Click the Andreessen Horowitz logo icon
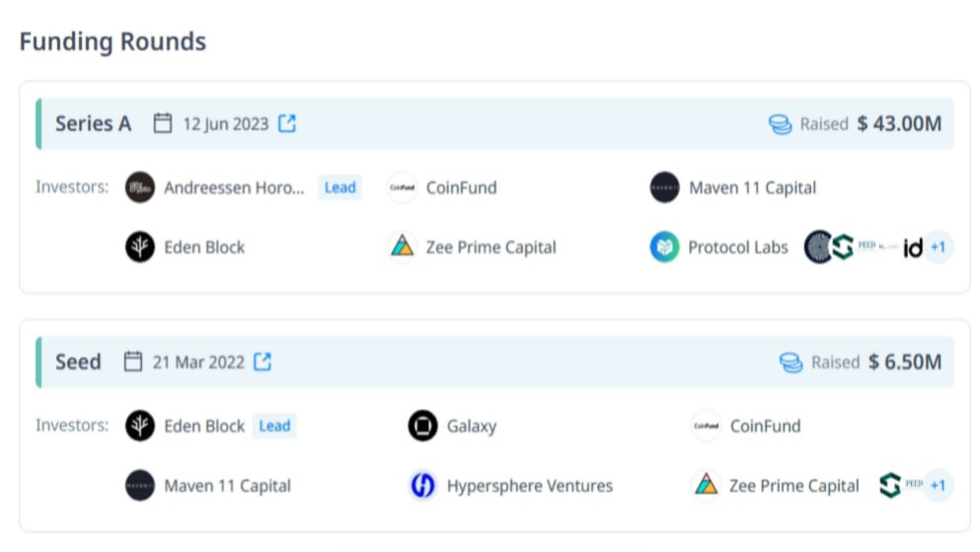 (x=140, y=188)
